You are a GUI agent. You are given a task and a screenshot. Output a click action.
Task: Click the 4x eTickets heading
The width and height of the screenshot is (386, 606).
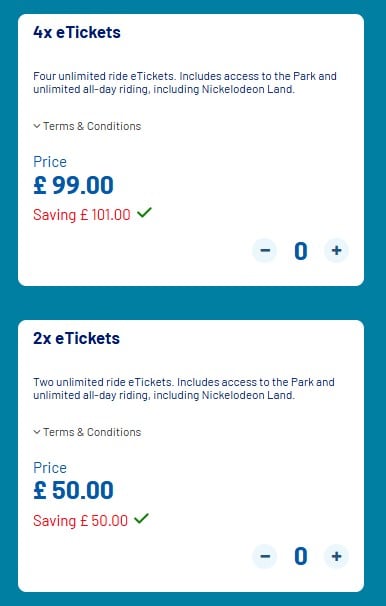77,32
